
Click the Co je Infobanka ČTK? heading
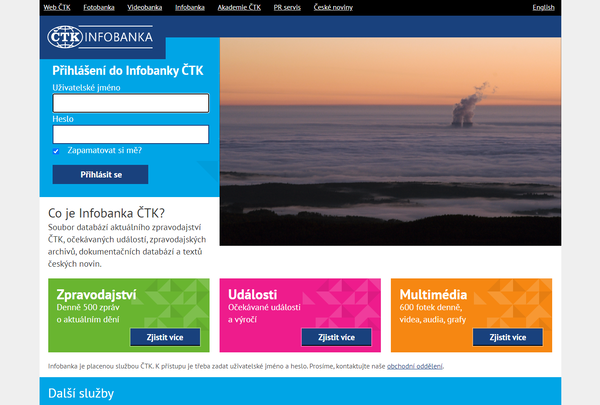(106, 213)
